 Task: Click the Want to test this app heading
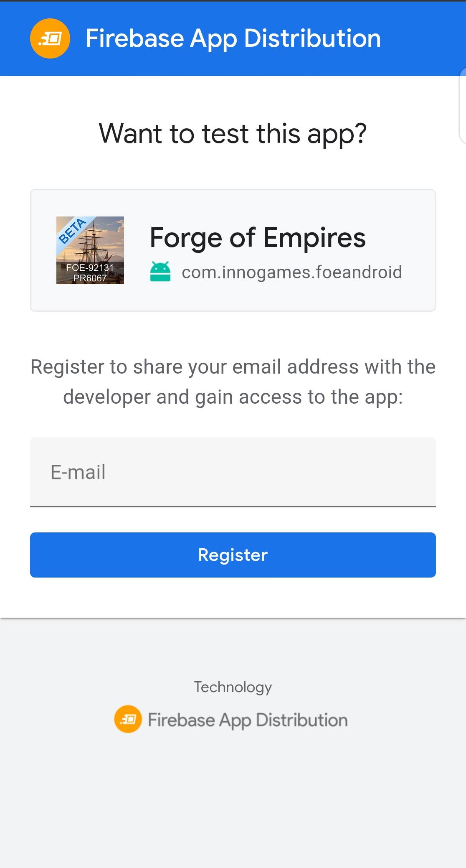click(233, 134)
